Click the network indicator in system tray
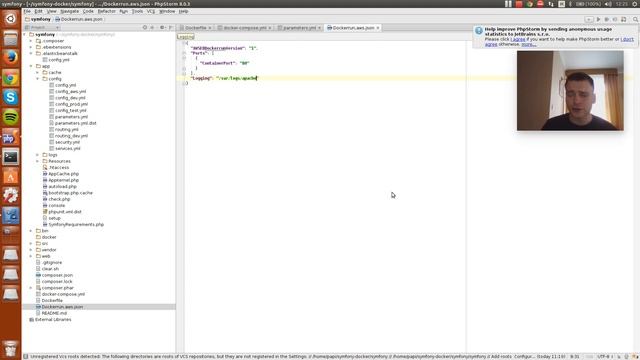 point(551,4)
